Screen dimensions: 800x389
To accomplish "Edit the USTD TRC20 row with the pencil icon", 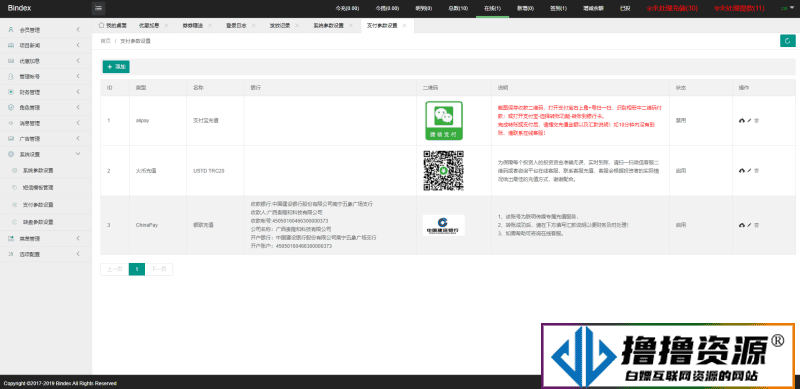I will coord(749,171).
